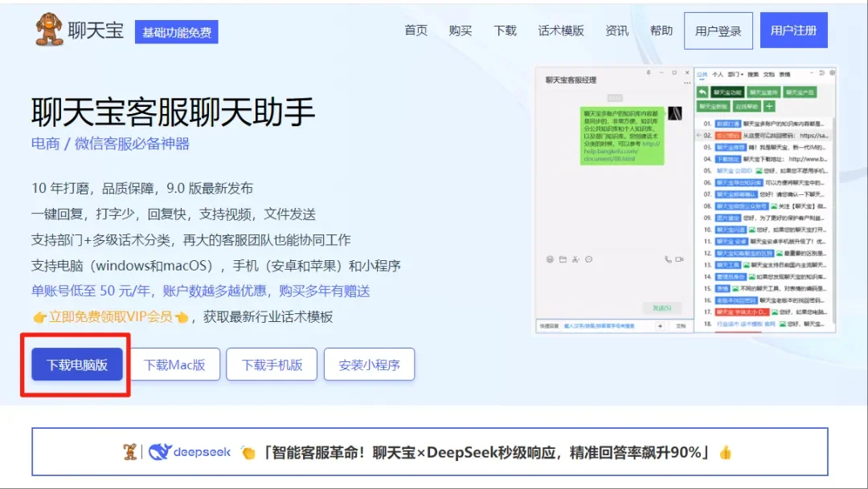Click the 发送(S) send button
Screen dimensions: 868x489
point(662,308)
